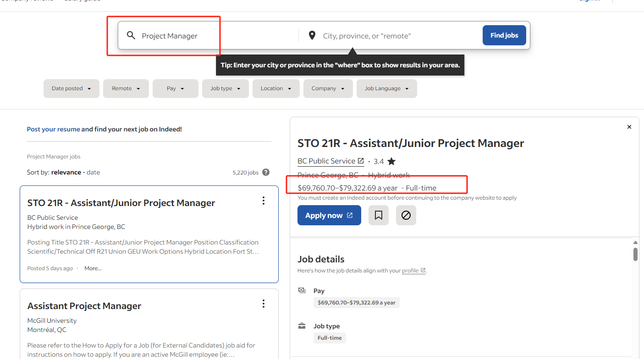Expand the Date posted filter

tap(72, 88)
